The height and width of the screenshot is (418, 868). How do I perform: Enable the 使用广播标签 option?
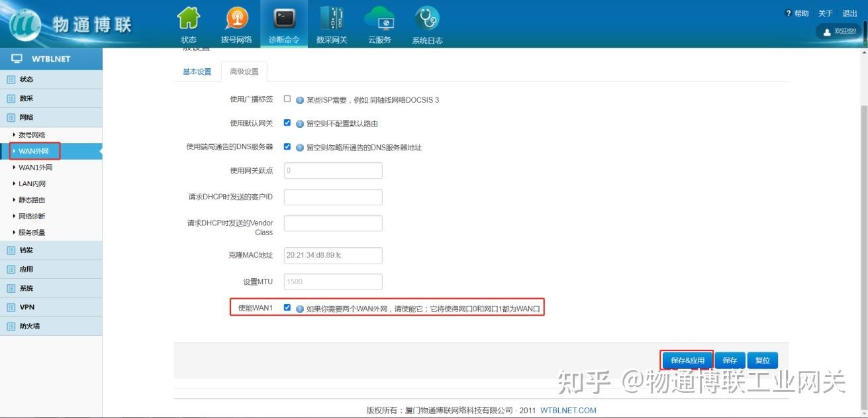(287, 98)
